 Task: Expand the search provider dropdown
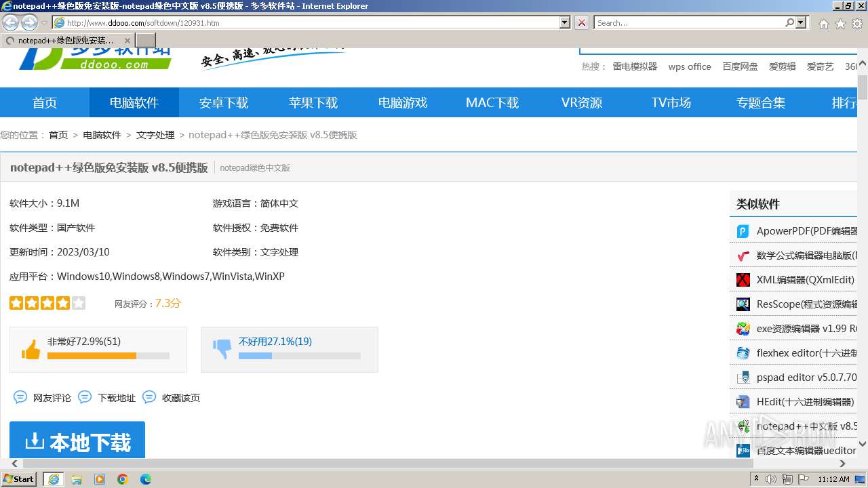(x=802, y=22)
